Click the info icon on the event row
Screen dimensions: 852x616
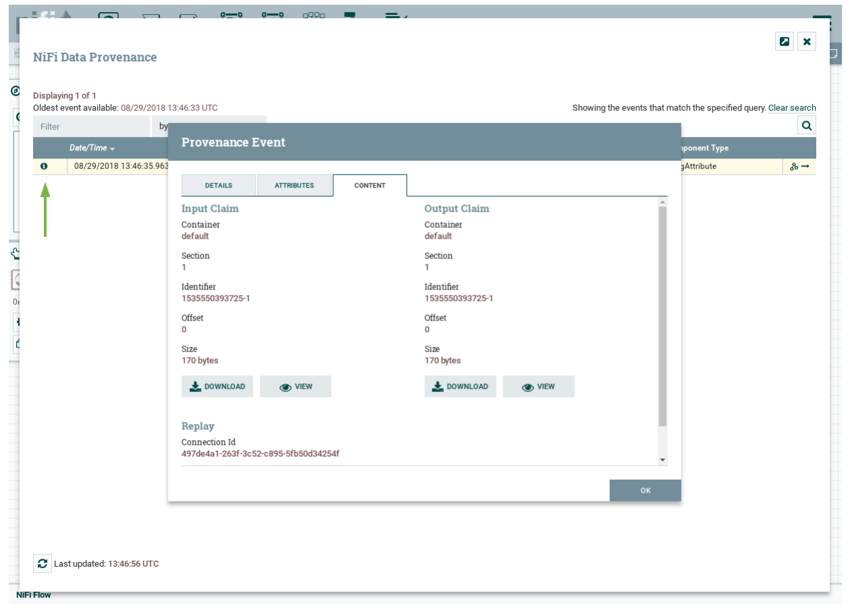[x=45, y=166]
